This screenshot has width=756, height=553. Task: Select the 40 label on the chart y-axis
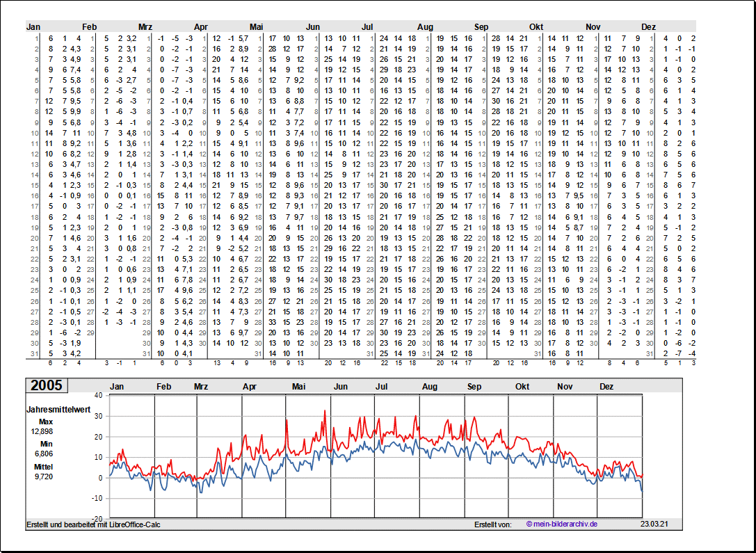point(98,395)
